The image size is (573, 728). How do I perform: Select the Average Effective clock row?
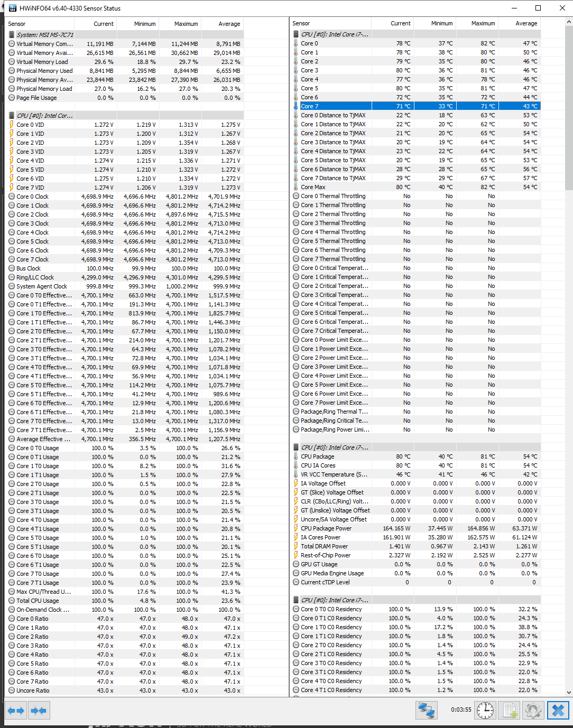(x=125, y=439)
